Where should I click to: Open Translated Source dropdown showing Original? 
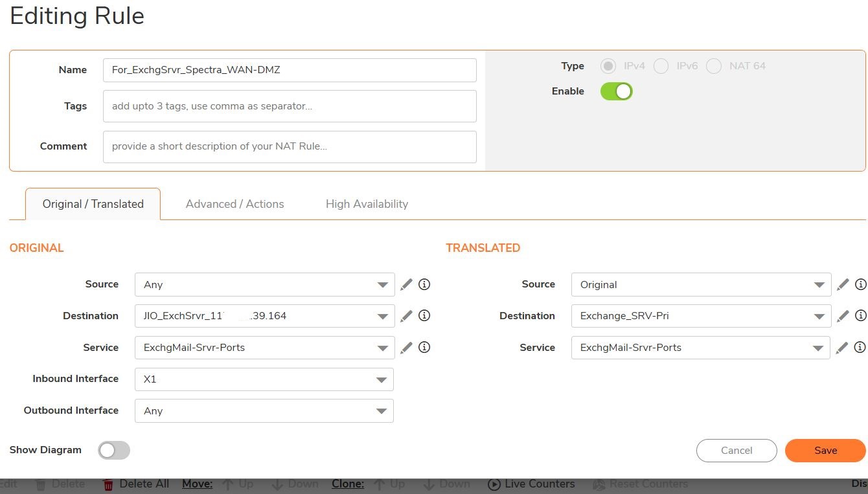[701, 284]
